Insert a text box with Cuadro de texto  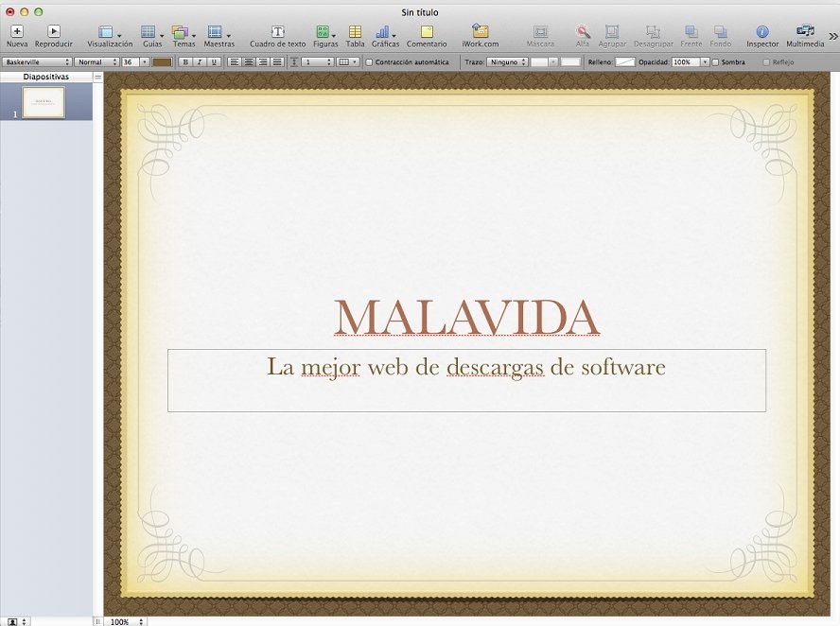click(277, 36)
